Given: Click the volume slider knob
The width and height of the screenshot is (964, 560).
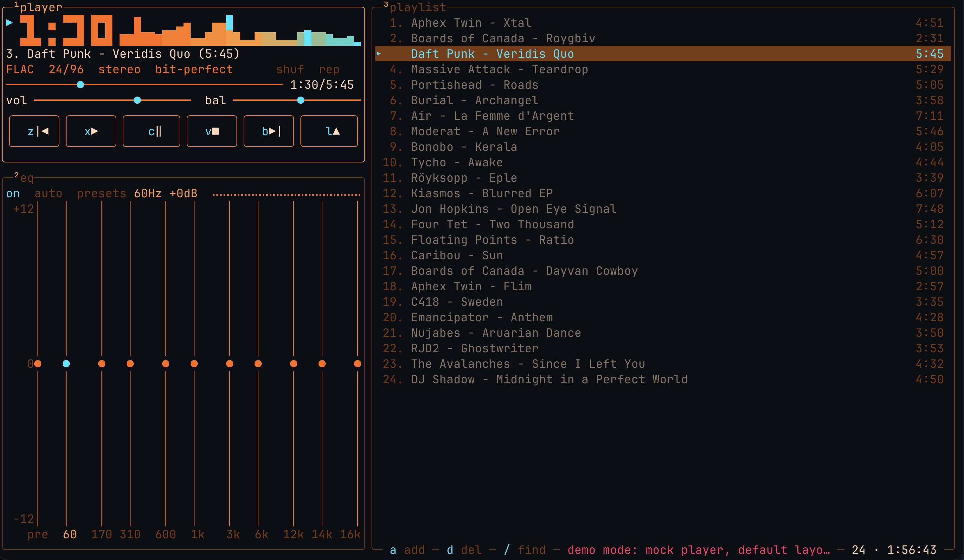Looking at the screenshot, I should [137, 100].
